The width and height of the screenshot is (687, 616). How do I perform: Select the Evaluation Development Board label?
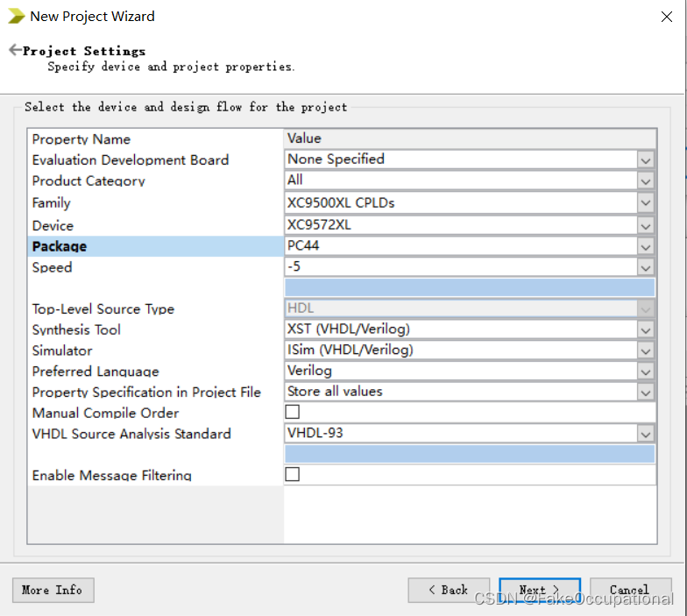[x=130, y=159]
